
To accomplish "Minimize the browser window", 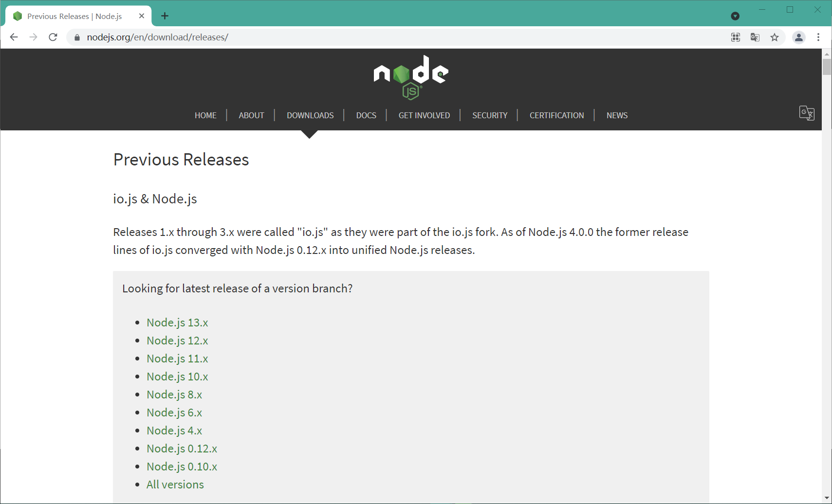I will pos(762,10).
